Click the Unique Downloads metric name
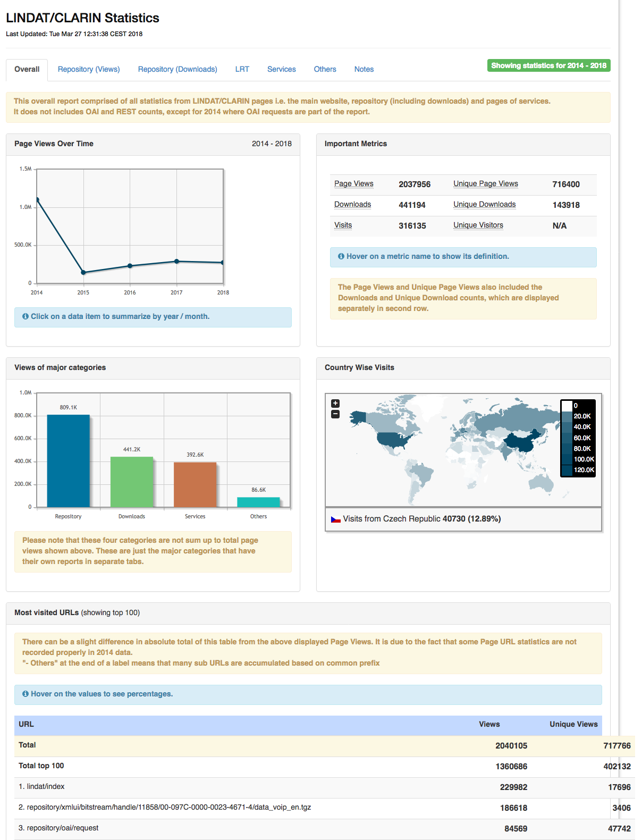 coord(485,205)
